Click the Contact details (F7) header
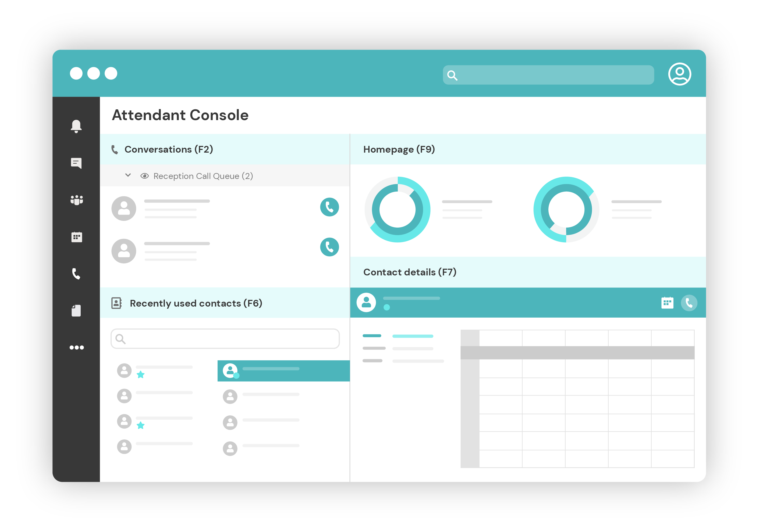Viewport: 763px width, 532px height. [x=409, y=272]
